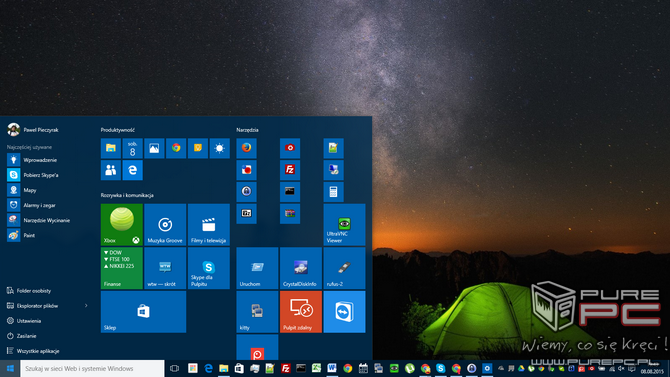Launch Muzyka Groove tile
The width and height of the screenshot is (670, 377).
(x=165, y=224)
